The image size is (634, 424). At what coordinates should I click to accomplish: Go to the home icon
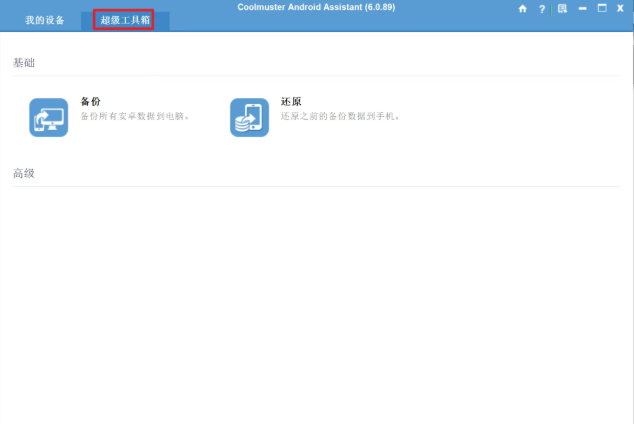point(522,8)
